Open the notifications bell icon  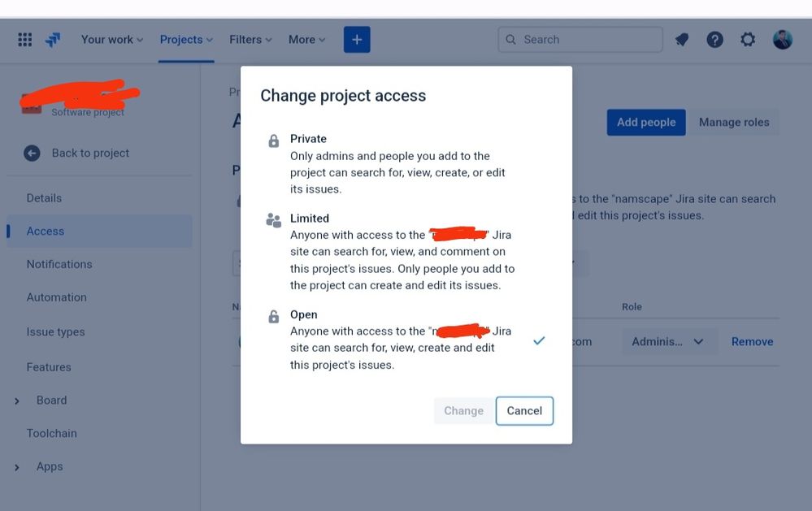(682, 40)
